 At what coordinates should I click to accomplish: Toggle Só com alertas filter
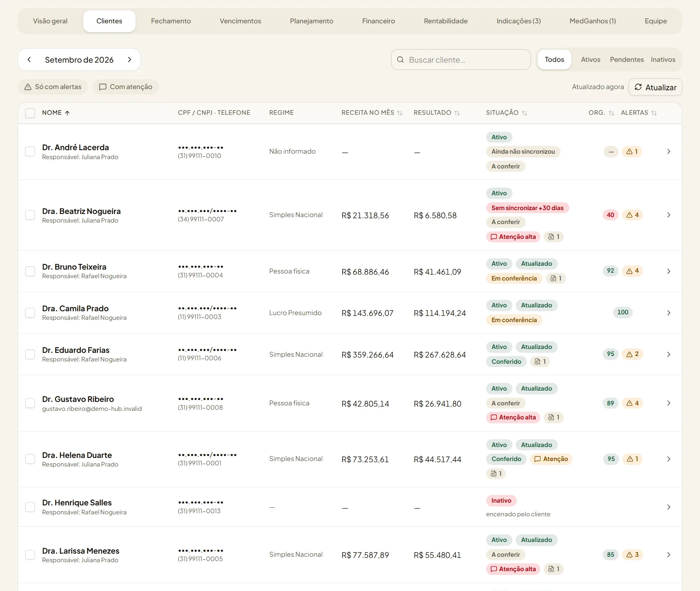tap(53, 87)
